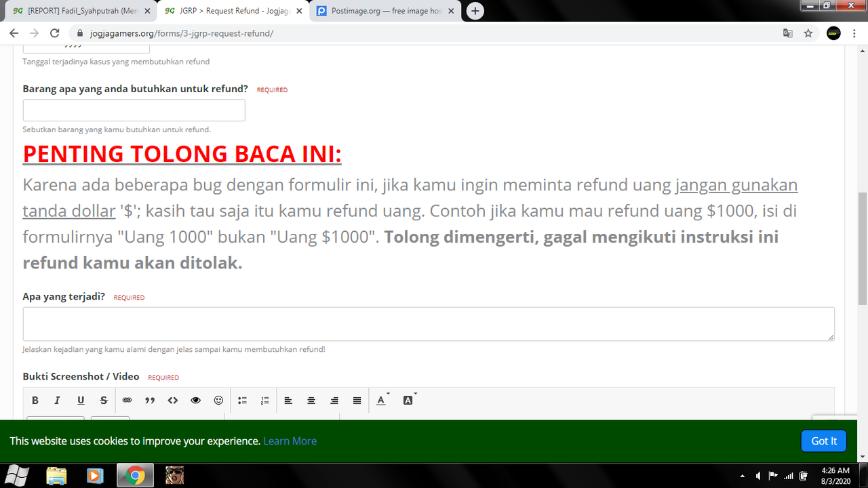Open File Explorer from the taskbar
868x488 pixels.
56,475
